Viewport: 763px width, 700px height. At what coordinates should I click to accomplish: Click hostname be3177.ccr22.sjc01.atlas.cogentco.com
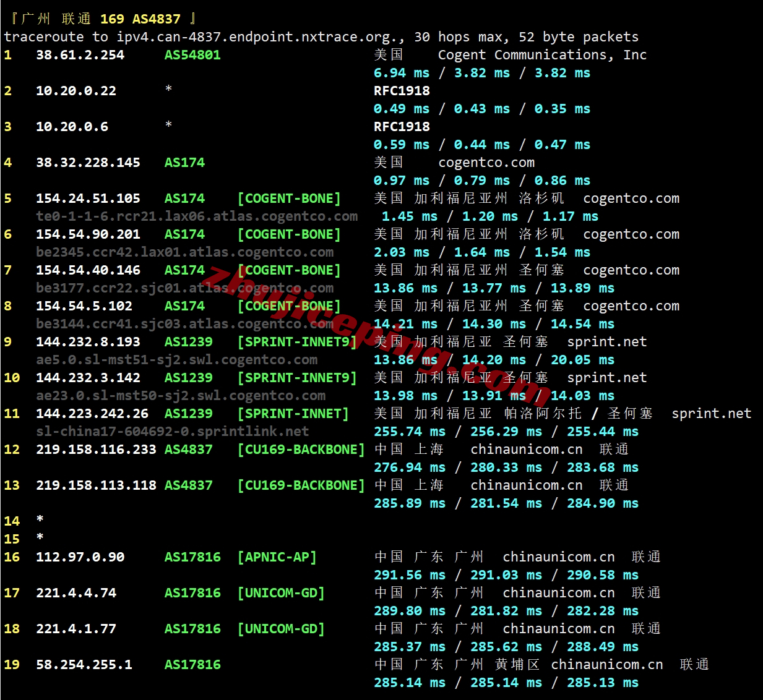(185, 288)
